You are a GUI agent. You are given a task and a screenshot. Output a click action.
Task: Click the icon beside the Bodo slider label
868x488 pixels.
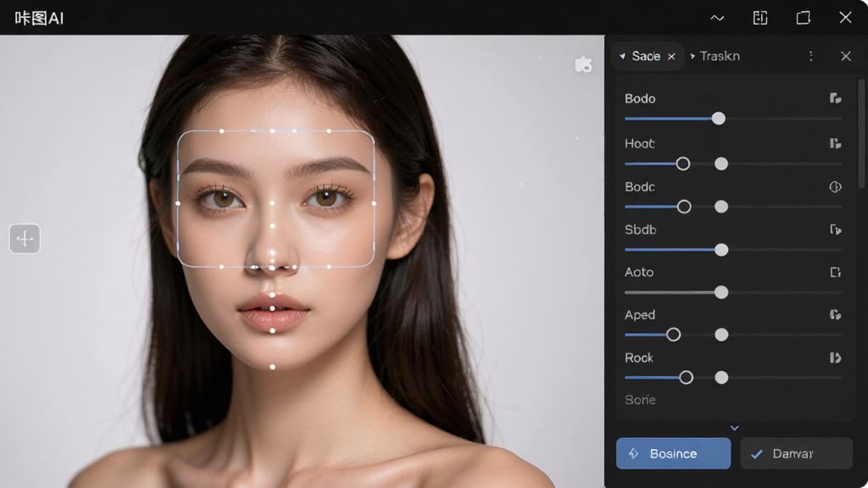point(835,98)
